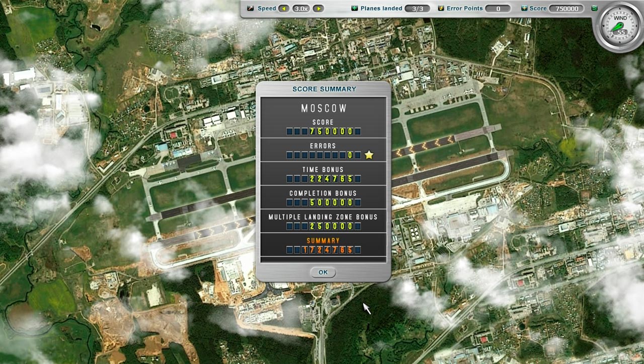Click the MOSCOW airport heading
The image size is (644, 364).
[x=324, y=108]
